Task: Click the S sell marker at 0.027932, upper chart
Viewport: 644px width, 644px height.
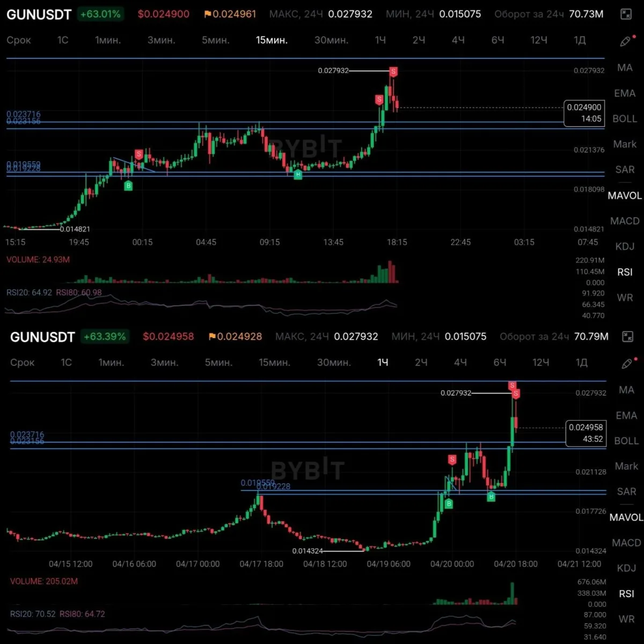Action: 393,71
